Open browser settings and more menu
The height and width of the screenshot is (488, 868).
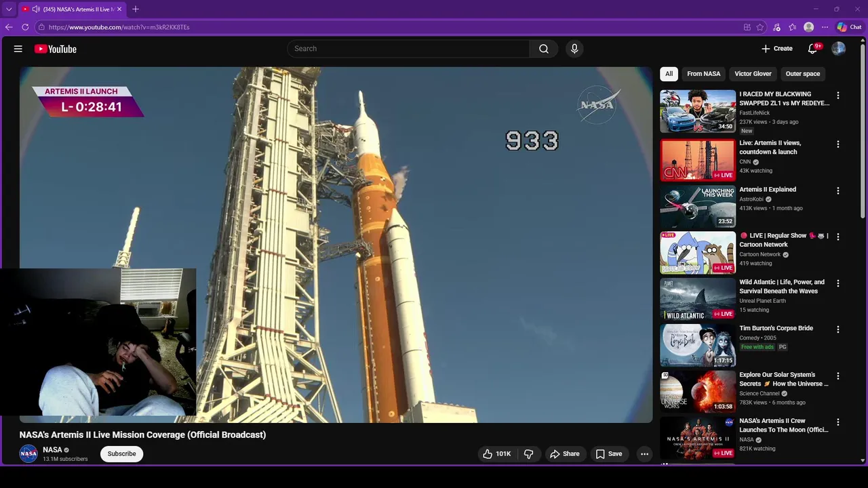[825, 27]
